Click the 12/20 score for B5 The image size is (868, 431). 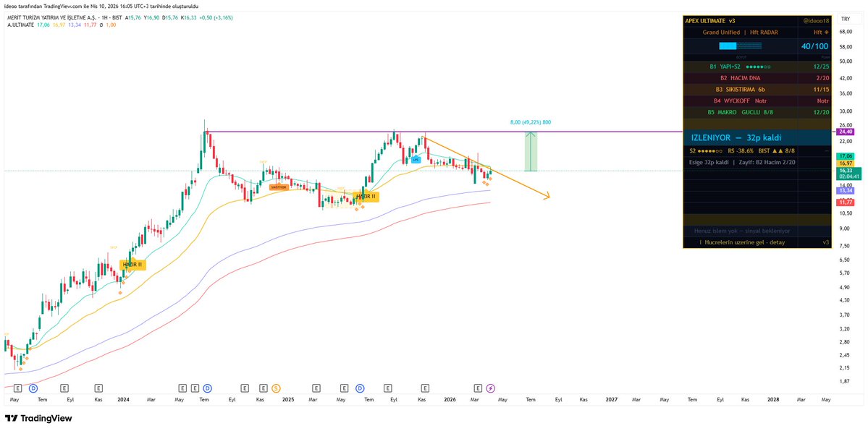(x=822, y=112)
